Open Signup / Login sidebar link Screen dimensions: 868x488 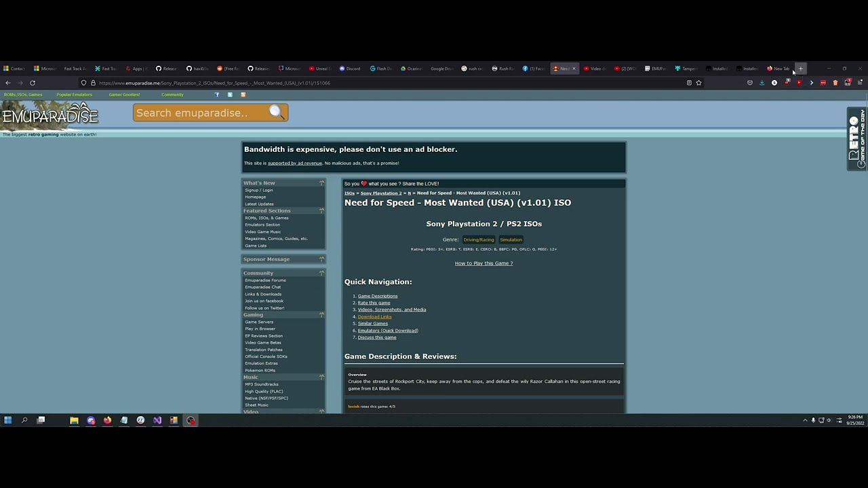click(259, 190)
